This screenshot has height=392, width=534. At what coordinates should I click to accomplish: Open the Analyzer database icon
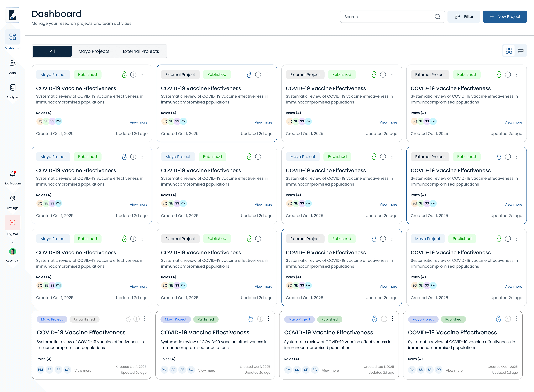(13, 87)
